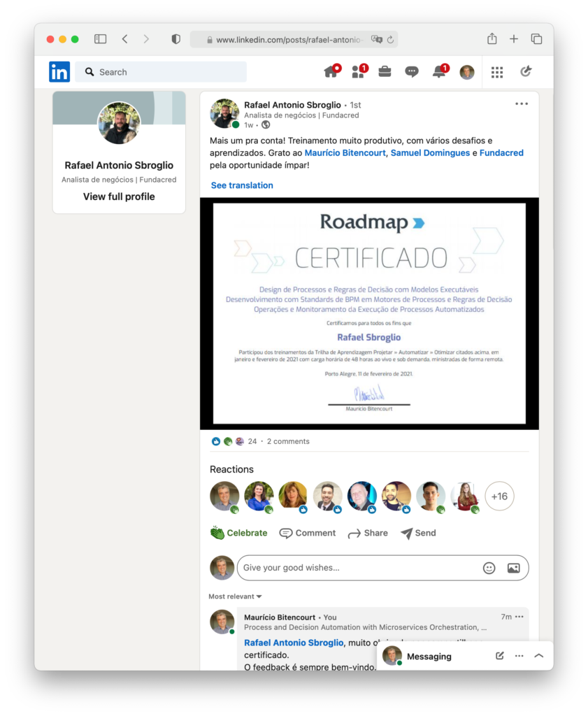Click the Safari address bar URL
The width and height of the screenshot is (588, 716).
click(x=288, y=40)
